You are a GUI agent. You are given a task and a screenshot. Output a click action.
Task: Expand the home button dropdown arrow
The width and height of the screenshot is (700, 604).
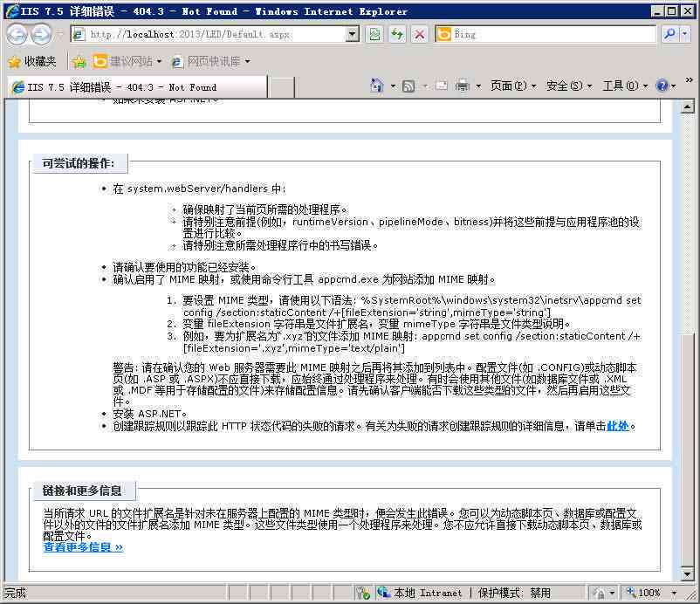click(393, 86)
